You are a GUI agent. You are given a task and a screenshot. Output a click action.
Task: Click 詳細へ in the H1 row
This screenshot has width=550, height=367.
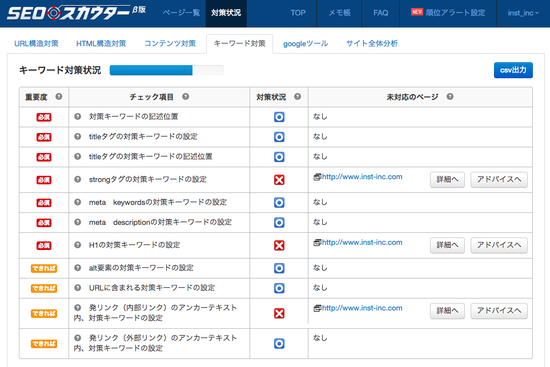447,245
